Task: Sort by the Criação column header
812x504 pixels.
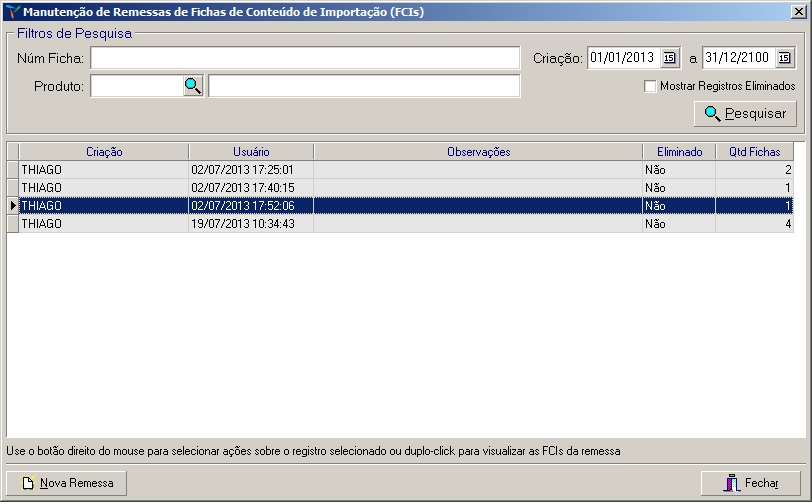Action: click(104, 152)
